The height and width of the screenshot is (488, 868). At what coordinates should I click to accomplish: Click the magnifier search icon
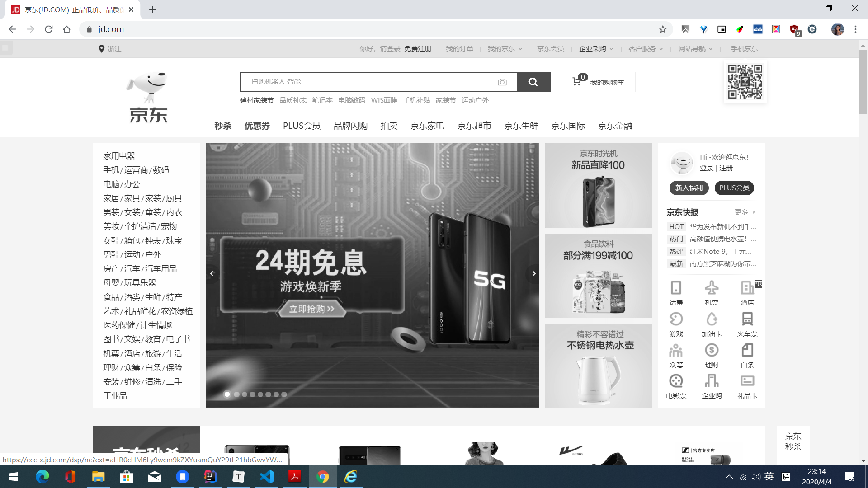[533, 82]
